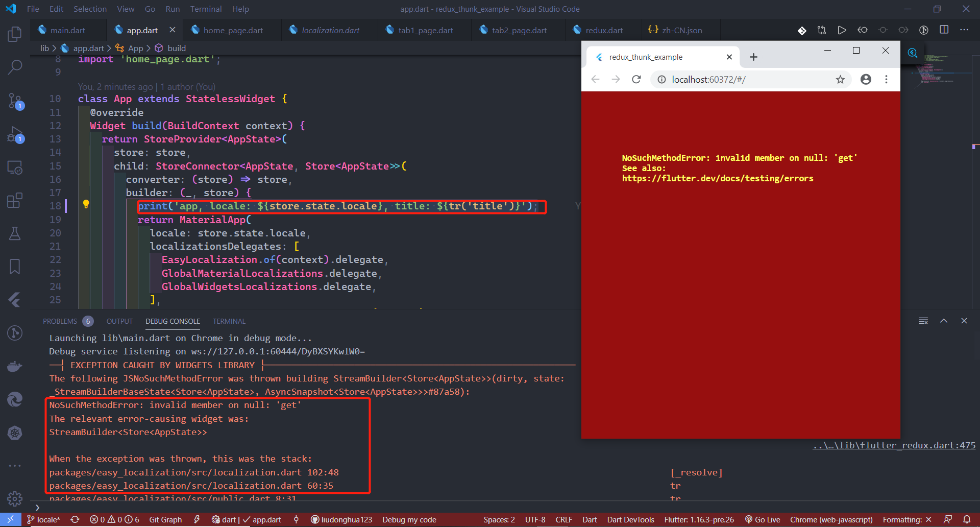Start debugging with the Run play icon
Image resolution: width=980 pixels, height=527 pixels.
(x=842, y=30)
